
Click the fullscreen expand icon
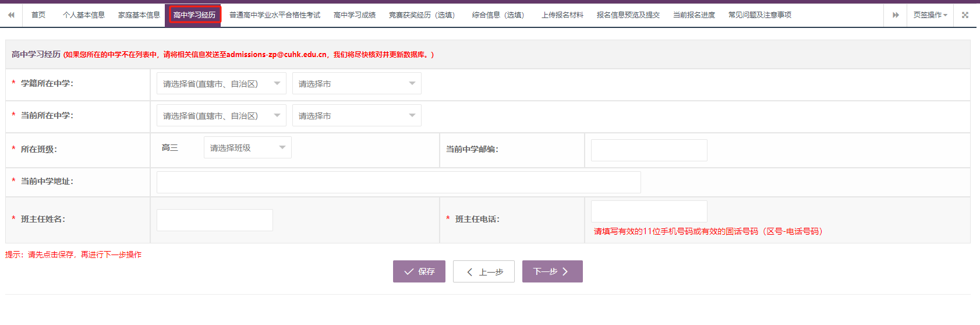pyautogui.click(x=965, y=15)
